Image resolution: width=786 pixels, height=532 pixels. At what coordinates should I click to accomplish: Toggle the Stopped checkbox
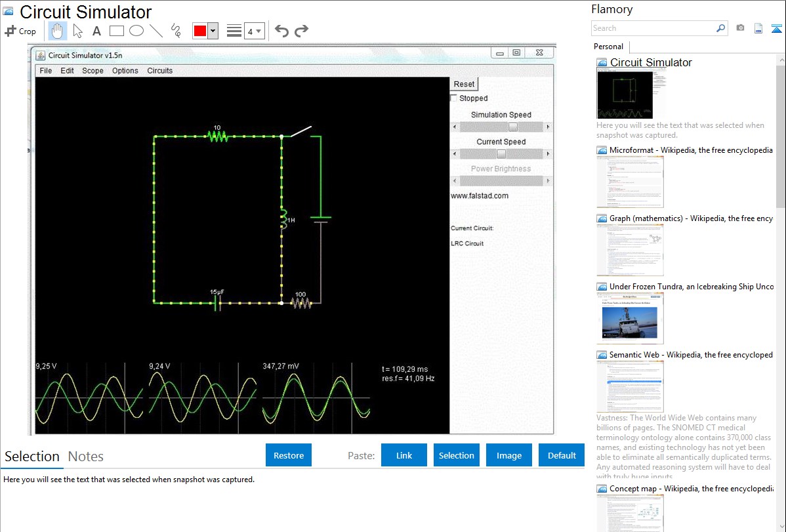[x=454, y=98]
